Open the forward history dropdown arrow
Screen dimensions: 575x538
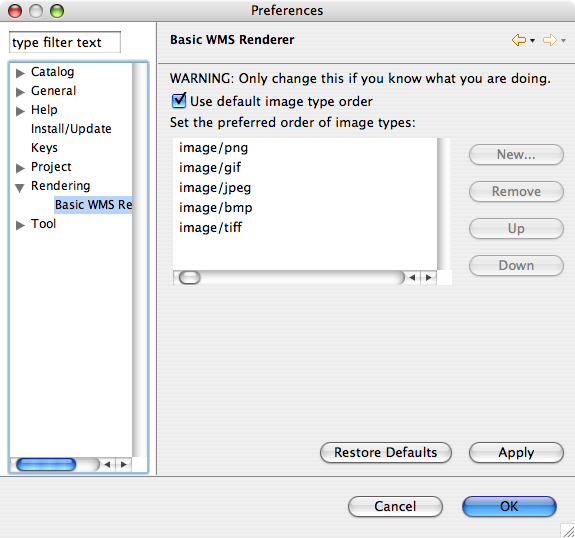tap(563, 41)
